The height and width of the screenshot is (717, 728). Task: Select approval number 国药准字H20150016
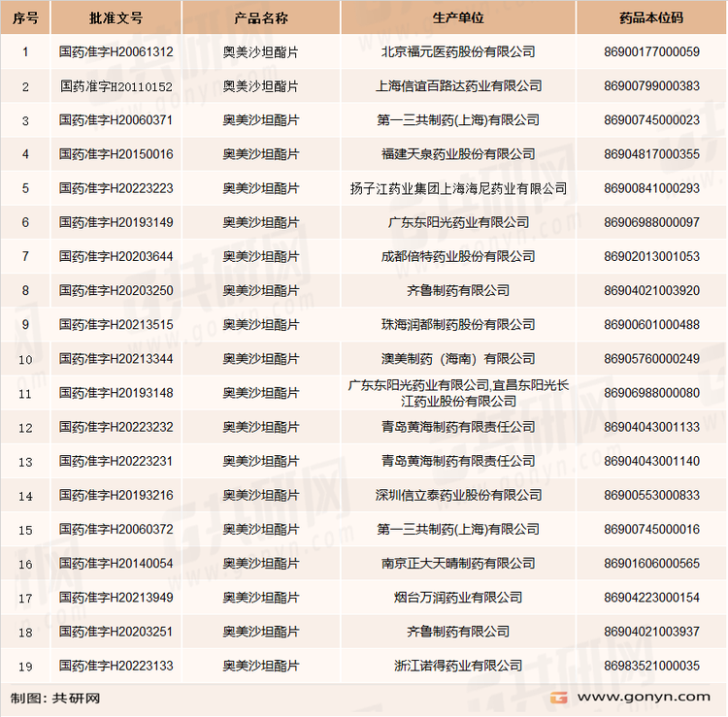click(x=116, y=154)
